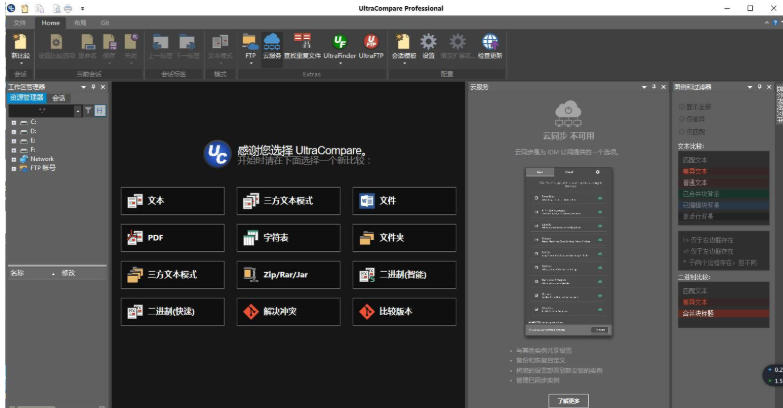Close the workspace manager panel

point(103,87)
